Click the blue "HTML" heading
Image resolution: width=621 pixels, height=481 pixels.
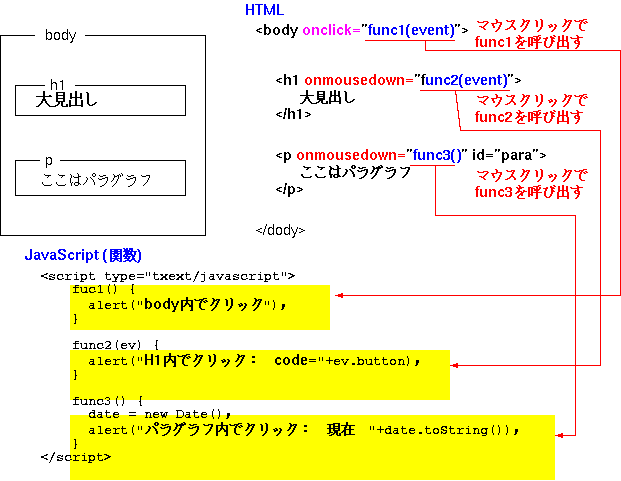point(264,10)
